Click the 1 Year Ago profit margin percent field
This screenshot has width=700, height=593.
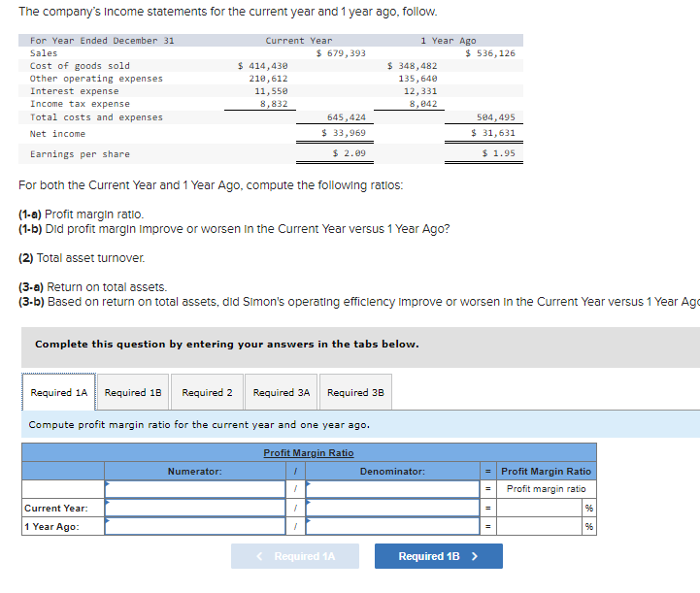point(539,526)
